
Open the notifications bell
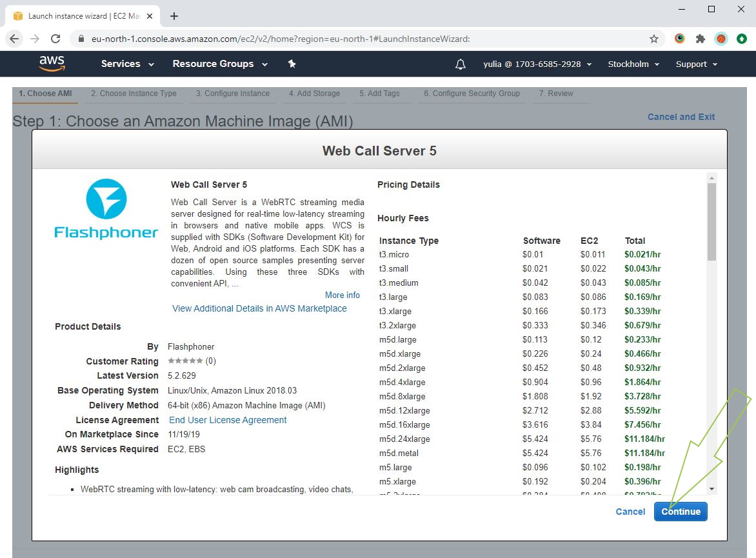coord(461,64)
